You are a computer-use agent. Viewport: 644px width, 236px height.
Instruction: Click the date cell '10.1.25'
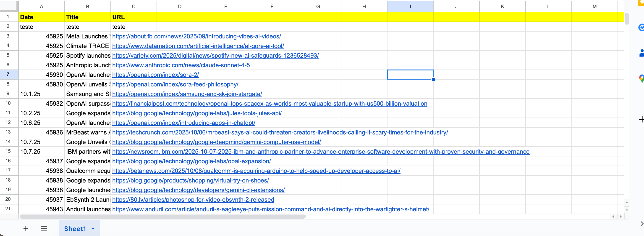42,94
